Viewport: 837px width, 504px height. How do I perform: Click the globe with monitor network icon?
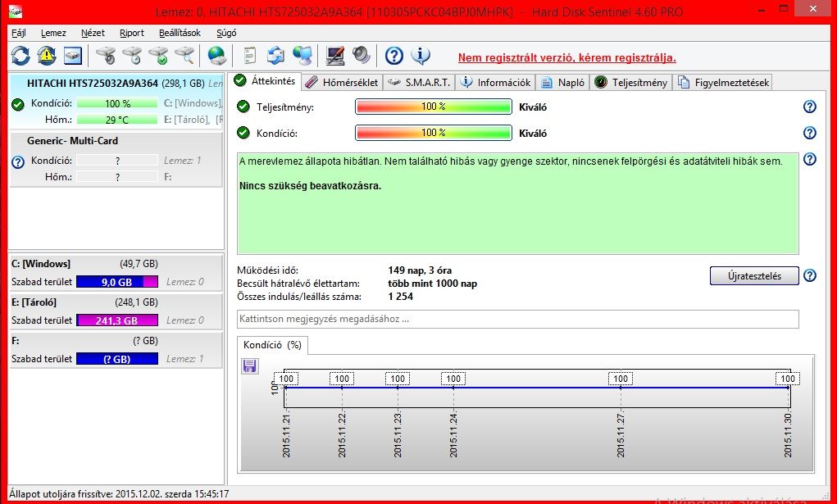click(303, 56)
